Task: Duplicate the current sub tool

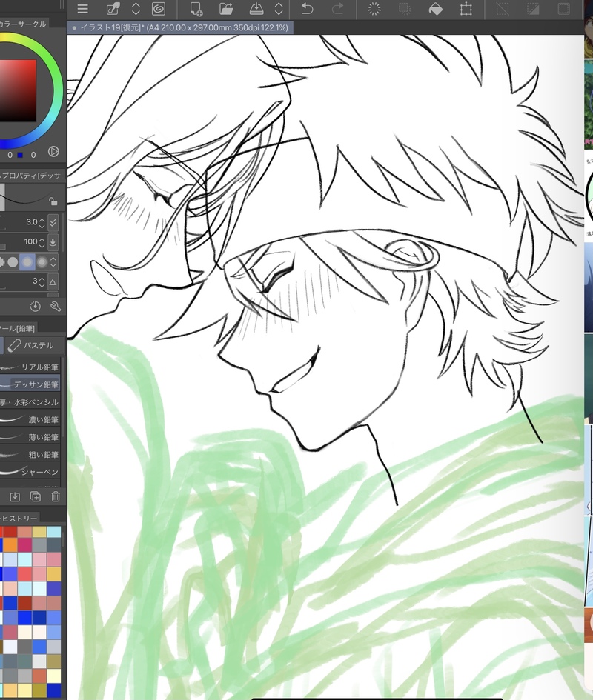Action: (36, 496)
